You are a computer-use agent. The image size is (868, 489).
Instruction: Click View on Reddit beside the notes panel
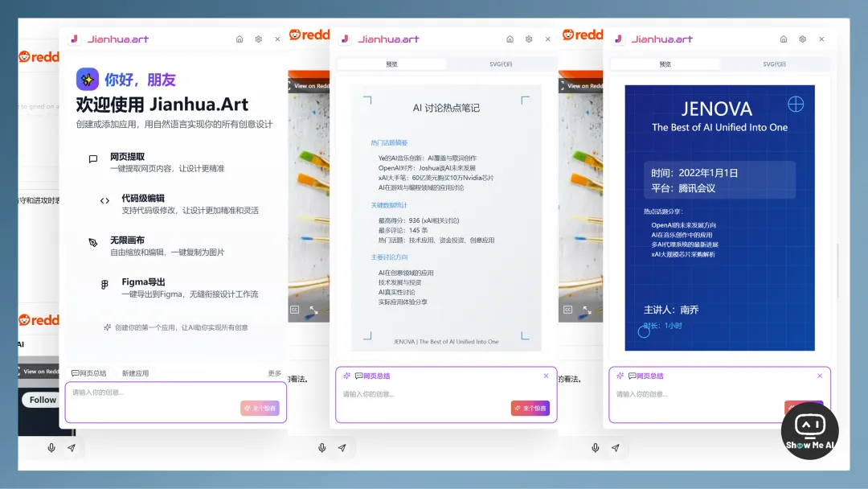click(x=310, y=86)
